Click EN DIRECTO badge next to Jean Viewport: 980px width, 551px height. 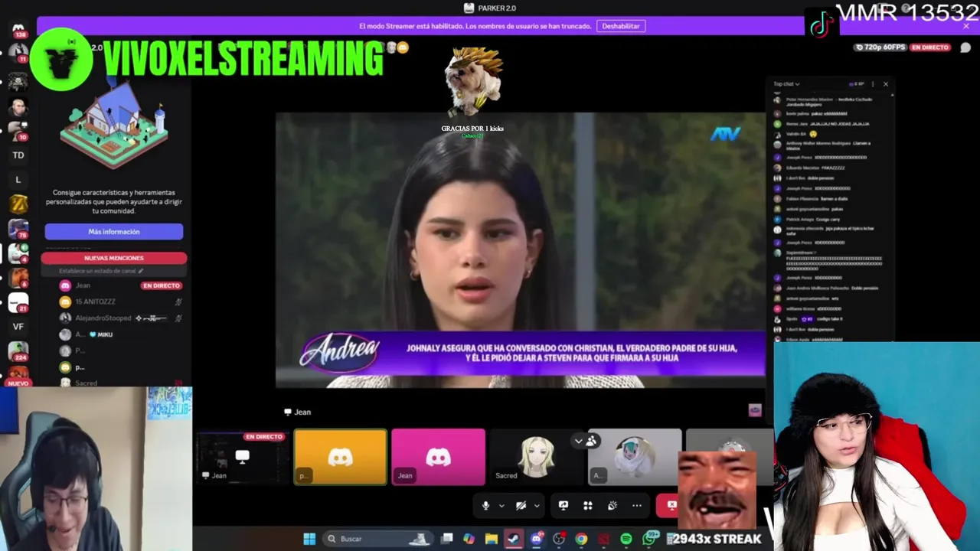coord(162,285)
